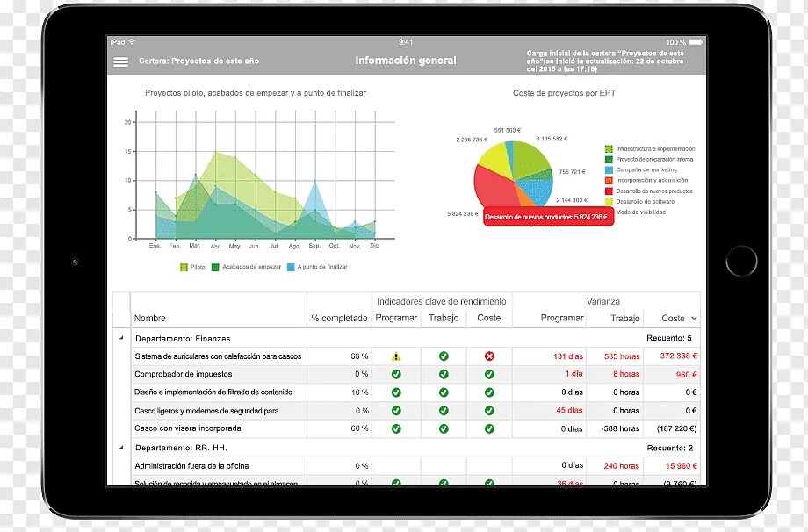Click Coste KPI check for Diseño e implementación row

[x=489, y=392]
